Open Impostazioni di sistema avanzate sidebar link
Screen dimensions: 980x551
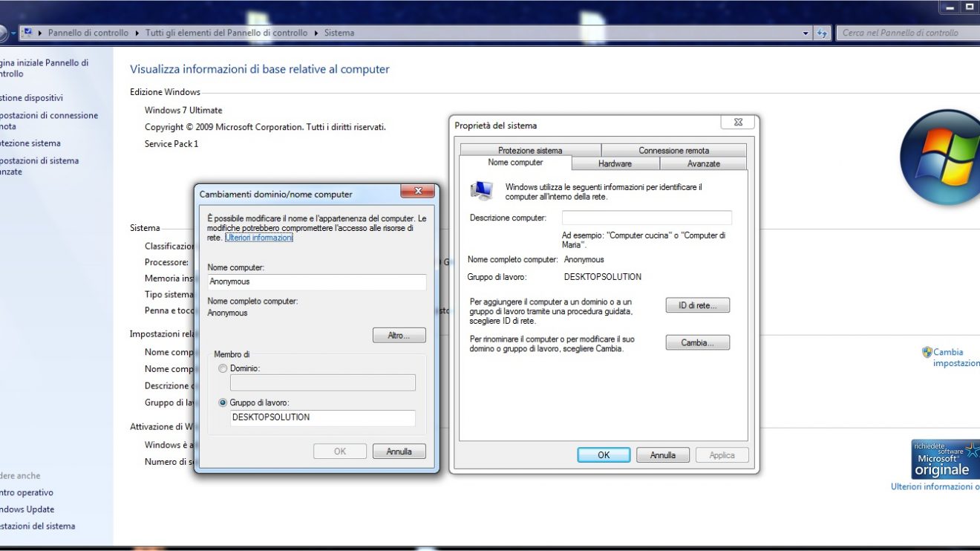(39, 166)
